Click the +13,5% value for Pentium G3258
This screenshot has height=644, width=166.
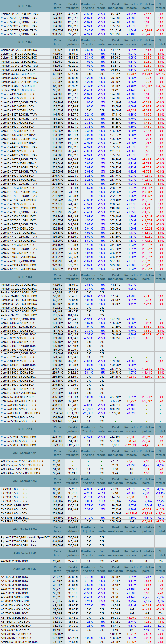point(160,70)
